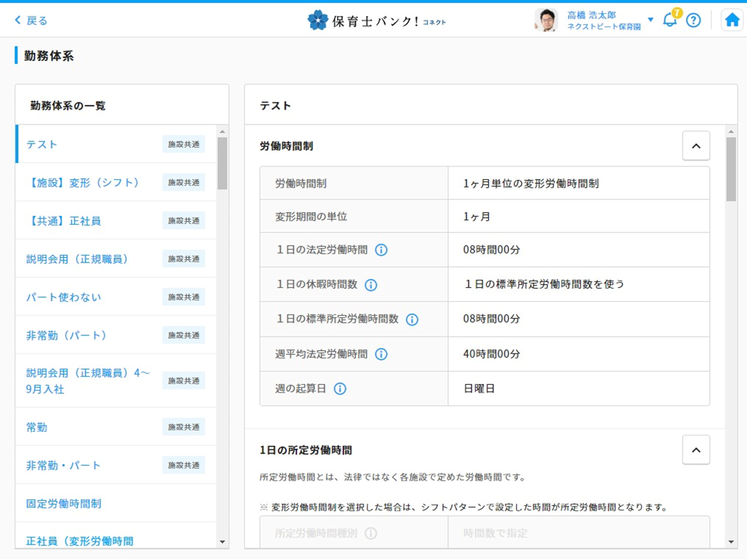This screenshot has width=747, height=560.
Task: Open the notifications bell icon
Action: tap(669, 20)
